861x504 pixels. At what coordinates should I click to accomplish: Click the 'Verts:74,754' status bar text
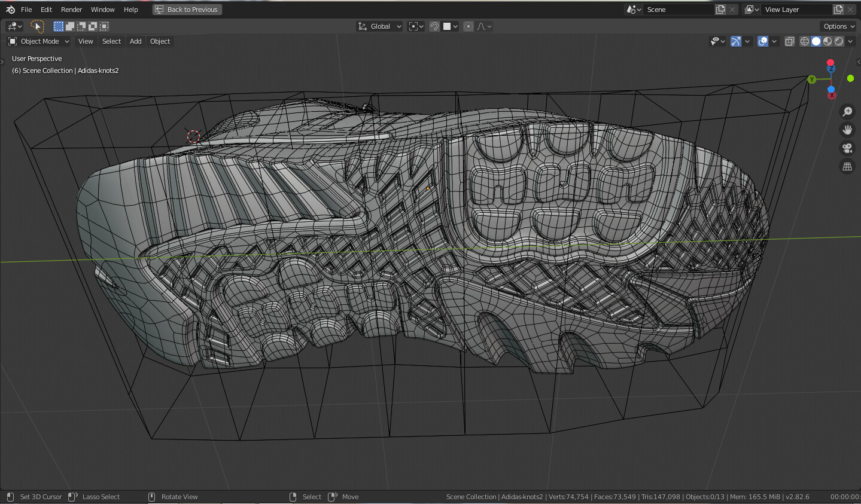pyautogui.click(x=568, y=497)
